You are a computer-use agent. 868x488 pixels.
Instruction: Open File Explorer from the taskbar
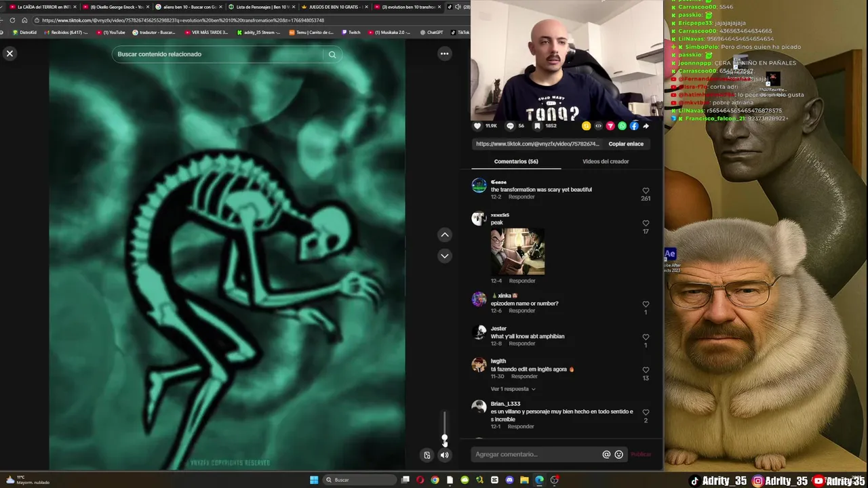pyautogui.click(x=524, y=480)
